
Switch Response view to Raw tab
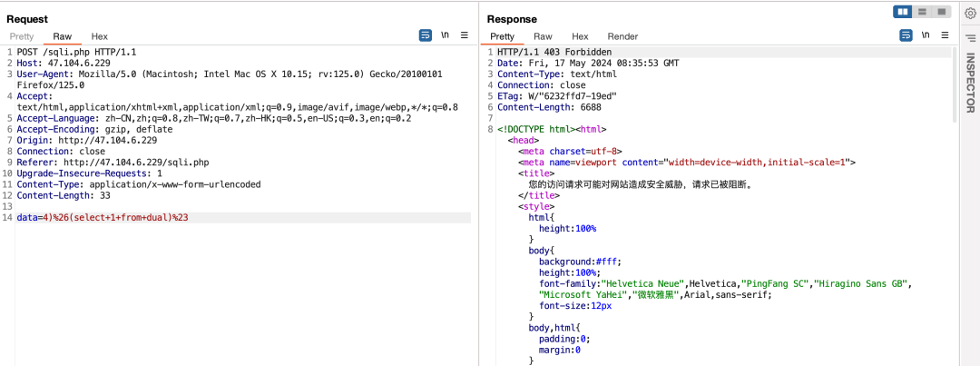543,36
